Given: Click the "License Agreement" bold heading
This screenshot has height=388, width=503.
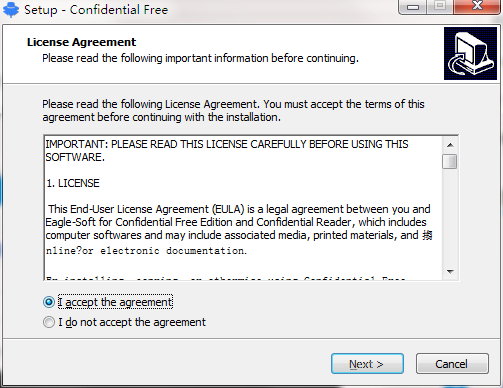Looking at the screenshot, I should (x=81, y=42).
